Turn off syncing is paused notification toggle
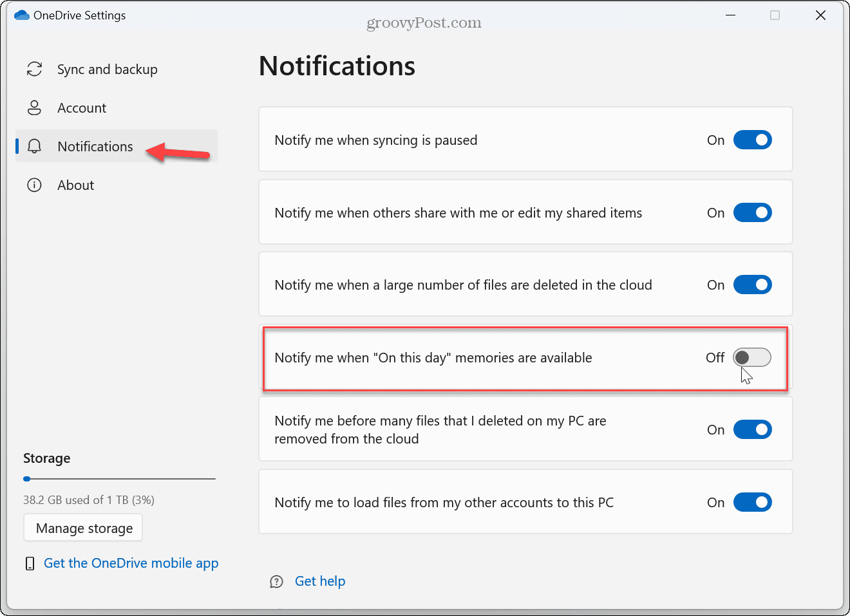This screenshot has width=850, height=616. click(752, 140)
